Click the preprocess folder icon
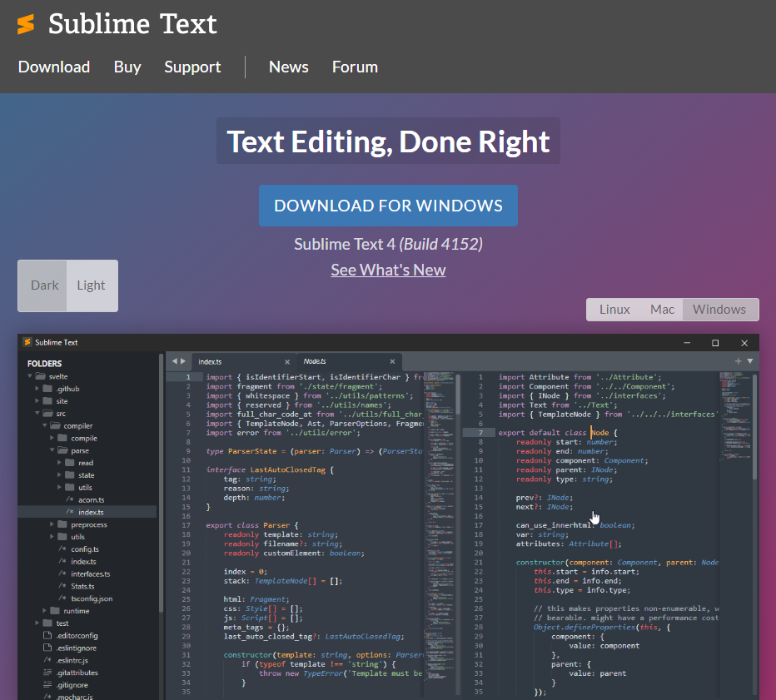776x700 pixels. (x=62, y=524)
